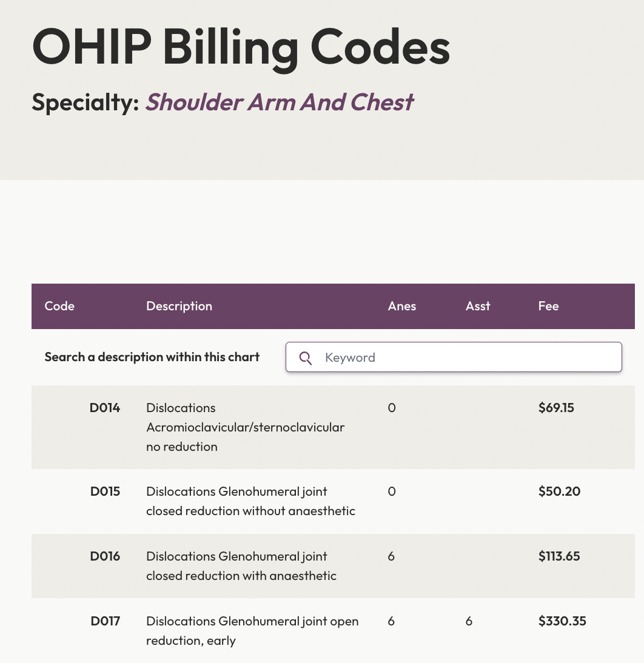
Task: Click the $69.15 fee value
Action: (555, 407)
